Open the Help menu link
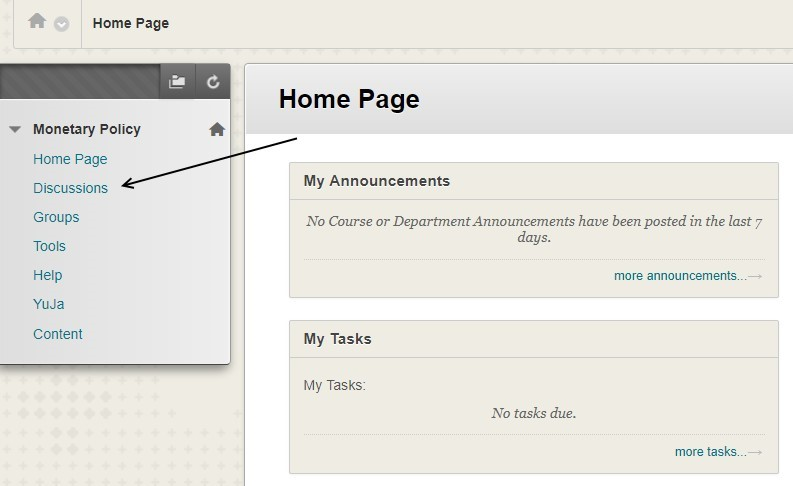This screenshot has height=486, width=793. click(x=48, y=275)
